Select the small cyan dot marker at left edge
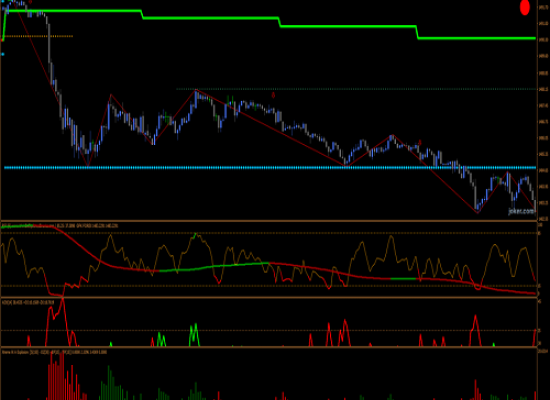This screenshot has height=400, width=550. point(3,54)
